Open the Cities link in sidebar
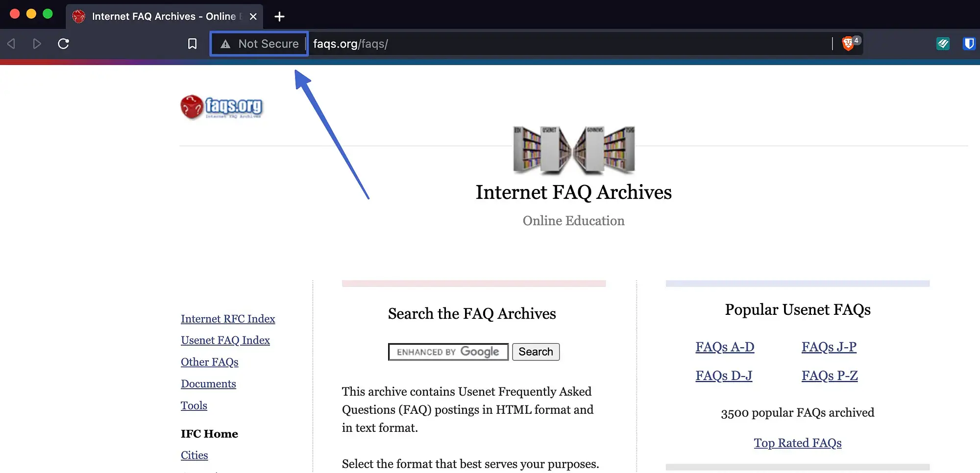This screenshot has width=980, height=473. coord(195,455)
